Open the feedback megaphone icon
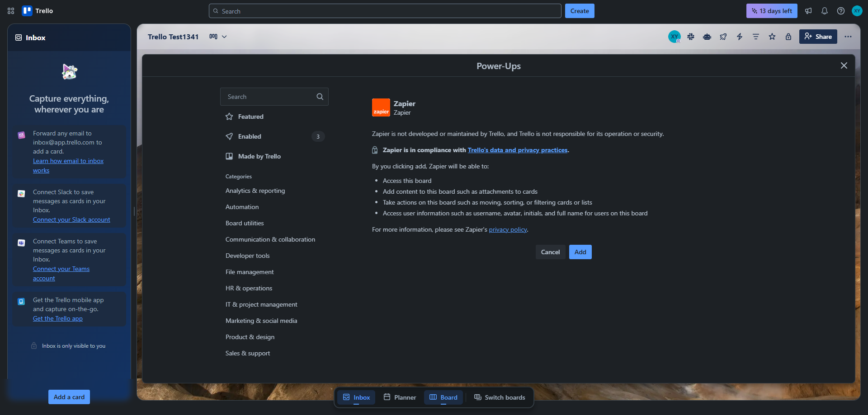The image size is (868, 415). [x=808, y=11]
